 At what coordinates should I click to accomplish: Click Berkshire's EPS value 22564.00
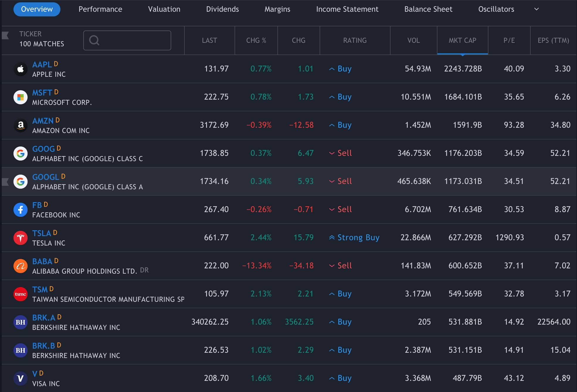(x=554, y=322)
